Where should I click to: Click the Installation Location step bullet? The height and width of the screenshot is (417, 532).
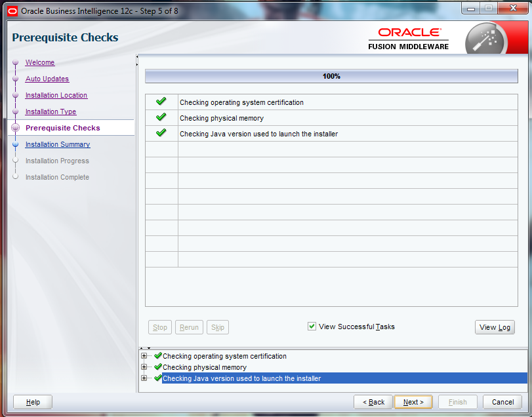pos(15,95)
